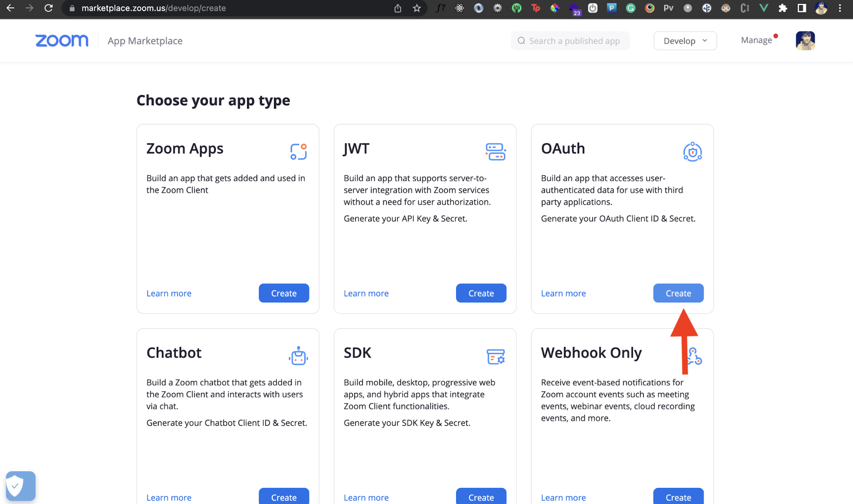Viewport: 853px width, 504px height.
Task: Click the Chatbot robot icon
Action: pyautogui.click(x=298, y=356)
